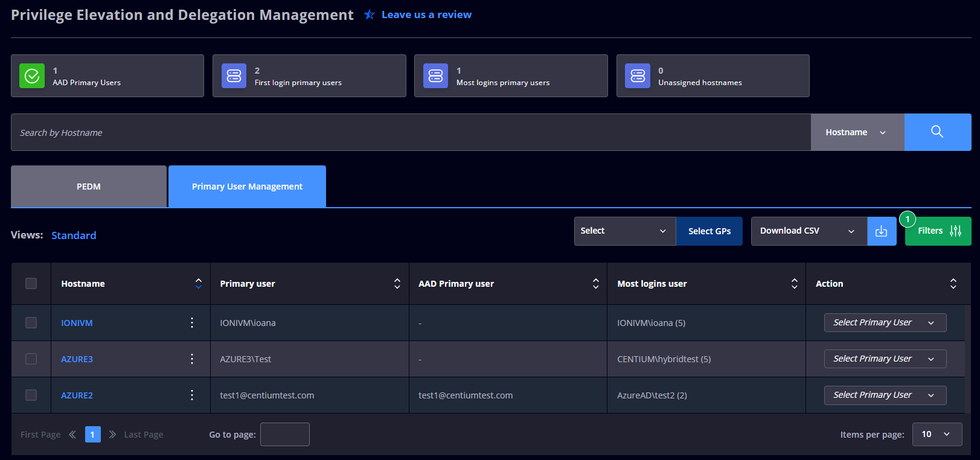Click the magnifier search button
Screen dimensions: 980x460
click(x=938, y=132)
